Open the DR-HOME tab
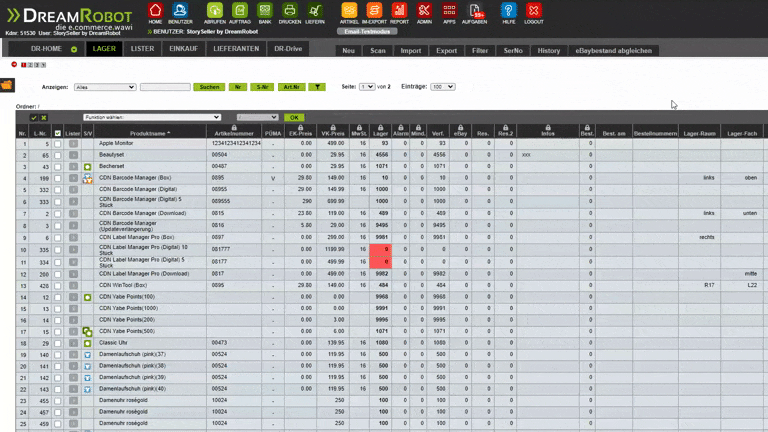The image size is (768, 432). point(47,49)
